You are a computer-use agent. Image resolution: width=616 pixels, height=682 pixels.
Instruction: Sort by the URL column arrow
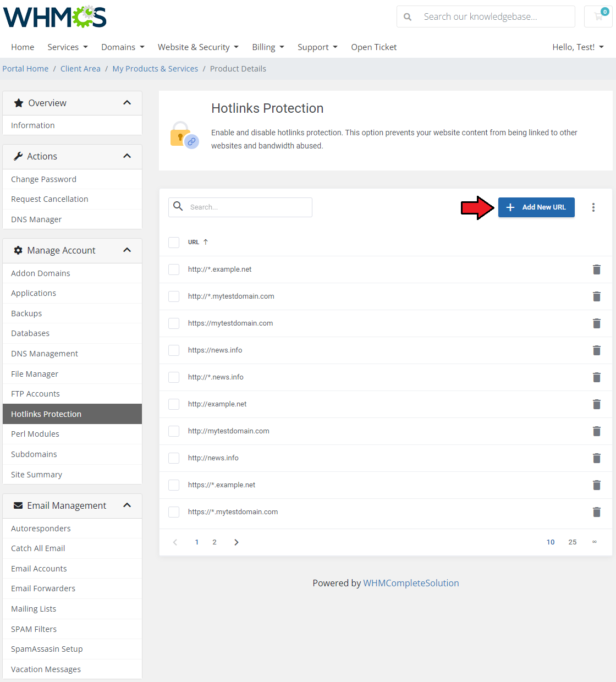[206, 242]
